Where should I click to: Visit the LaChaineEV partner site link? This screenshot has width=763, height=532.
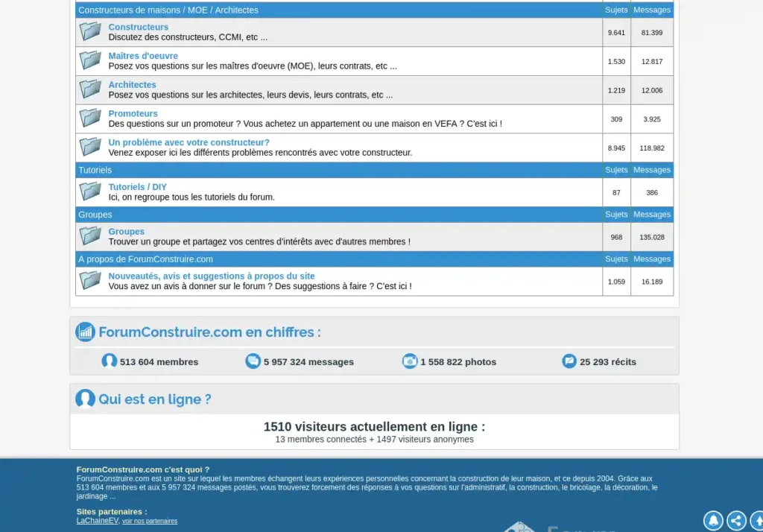(98, 521)
